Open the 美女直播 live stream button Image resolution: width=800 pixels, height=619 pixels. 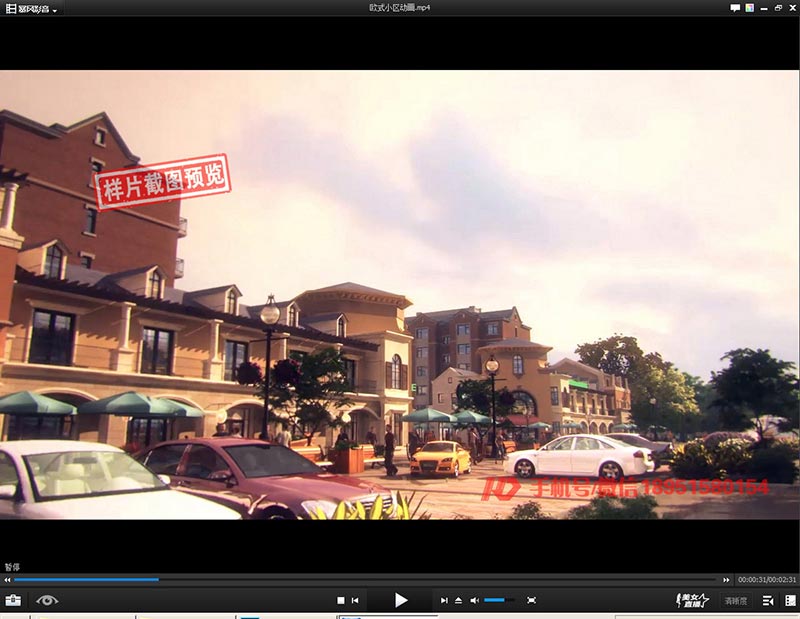[692, 600]
